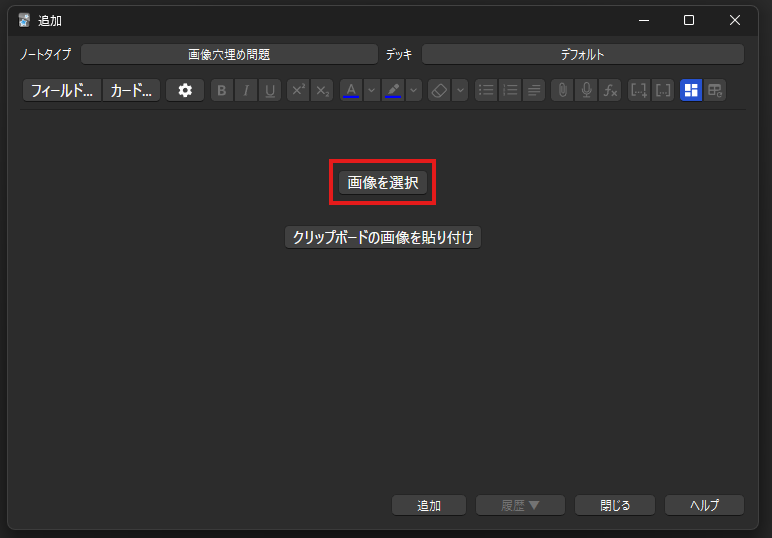Open the カード... template editor
Screen dimensions: 772x538
pyautogui.click(x=131, y=91)
